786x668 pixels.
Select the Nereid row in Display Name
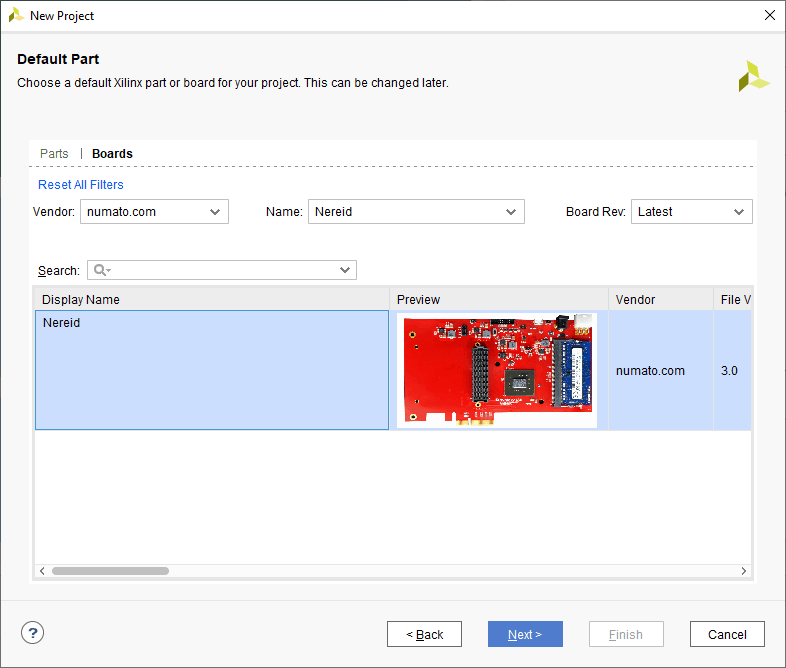[x=211, y=370]
